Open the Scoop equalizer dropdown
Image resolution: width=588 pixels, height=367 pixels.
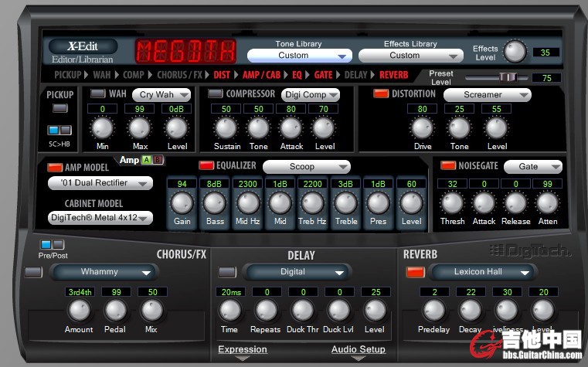click(x=307, y=167)
